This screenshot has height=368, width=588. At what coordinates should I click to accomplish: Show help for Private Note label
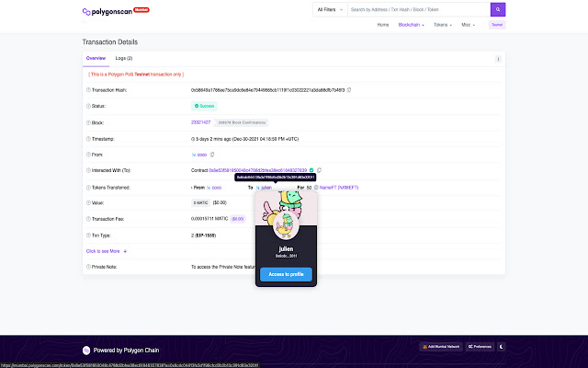tap(88, 267)
